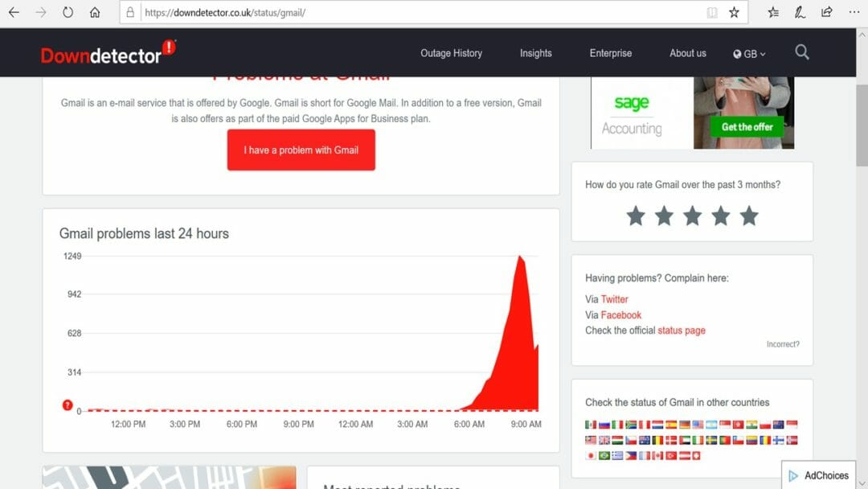Viewport: 868px width, 489px height.
Task: Open the outage map thumbnail
Action: coord(170,478)
